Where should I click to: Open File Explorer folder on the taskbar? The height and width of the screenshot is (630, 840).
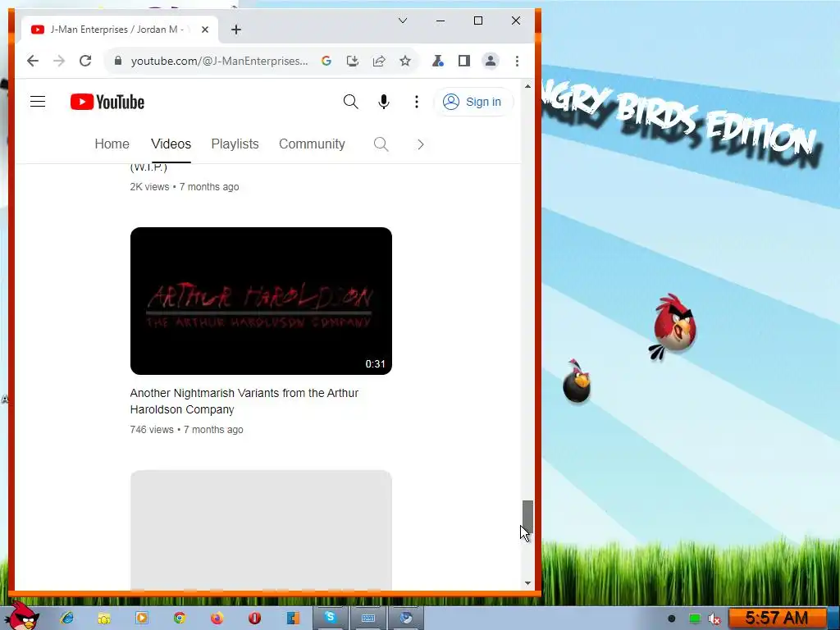(x=104, y=618)
